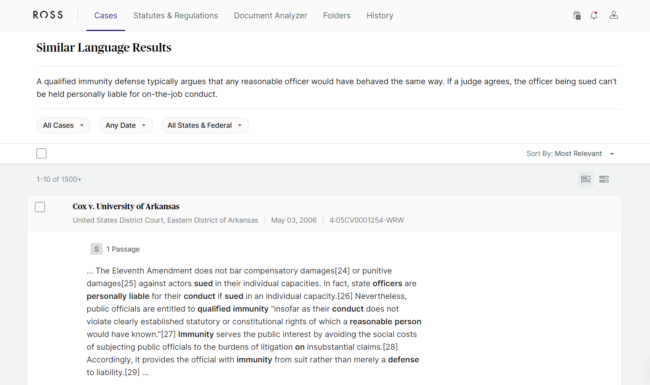Switch to expanded passage view icon
The width and height of the screenshot is (650, 385).
pyautogui.click(x=585, y=179)
